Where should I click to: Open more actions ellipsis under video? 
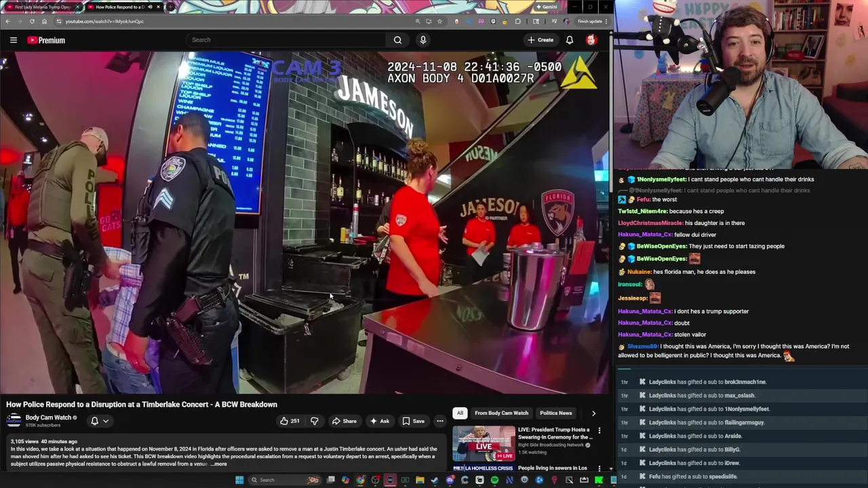(440, 421)
